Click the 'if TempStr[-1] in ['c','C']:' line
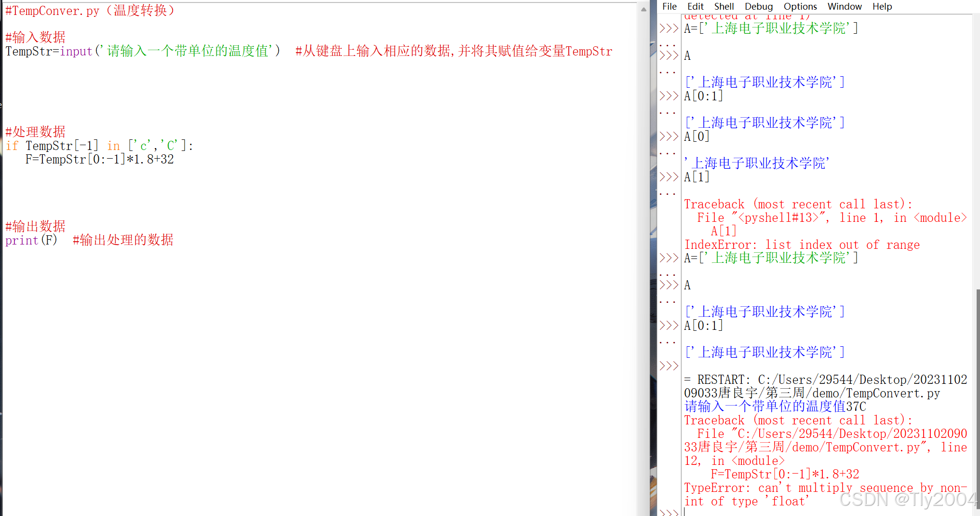980x516 pixels. (99, 145)
